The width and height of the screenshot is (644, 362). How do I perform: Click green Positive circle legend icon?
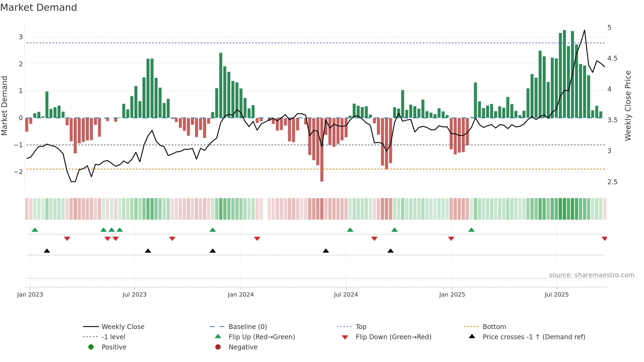tap(91, 347)
